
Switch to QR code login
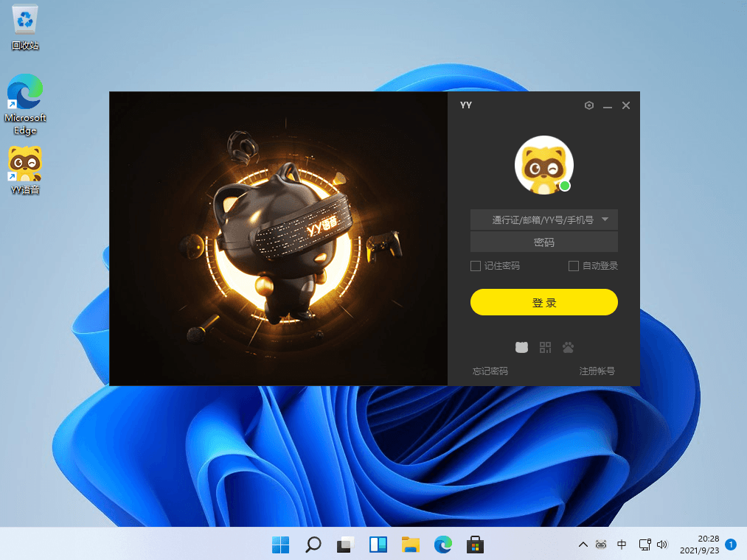click(x=545, y=347)
